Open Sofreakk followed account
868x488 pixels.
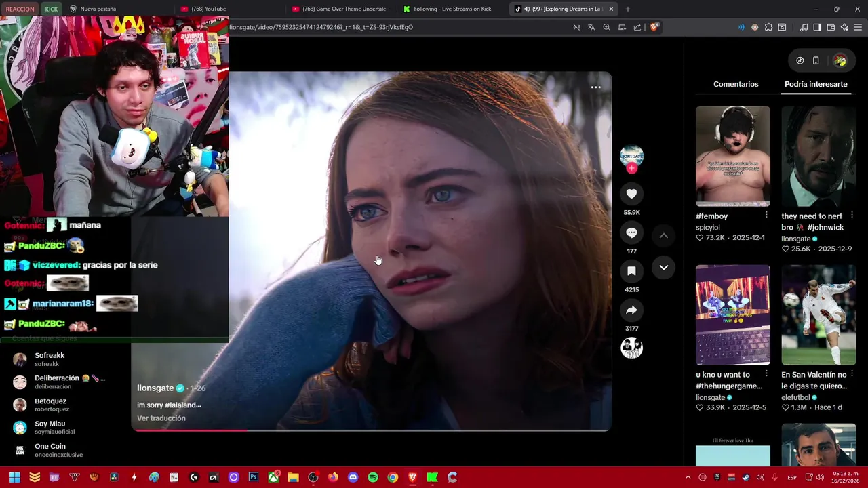tap(61, 359)
